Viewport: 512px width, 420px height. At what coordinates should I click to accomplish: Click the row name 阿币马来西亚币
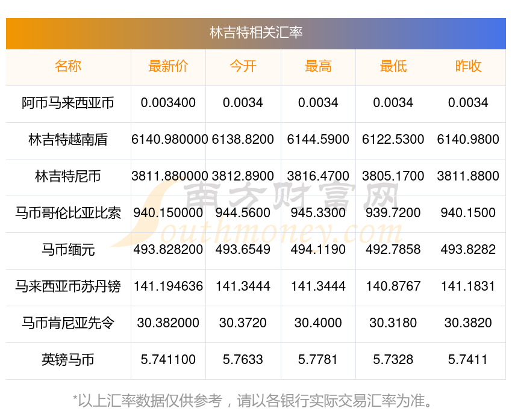point(68,103)
